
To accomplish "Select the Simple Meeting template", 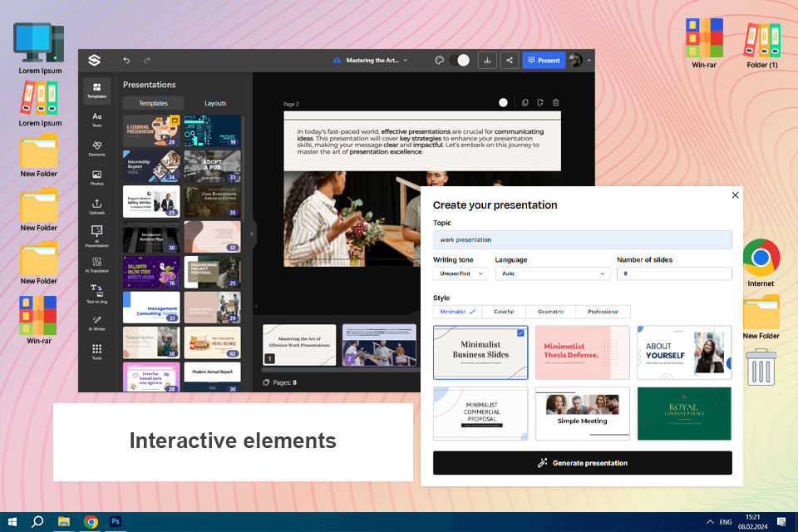I will tap(582, 413).
